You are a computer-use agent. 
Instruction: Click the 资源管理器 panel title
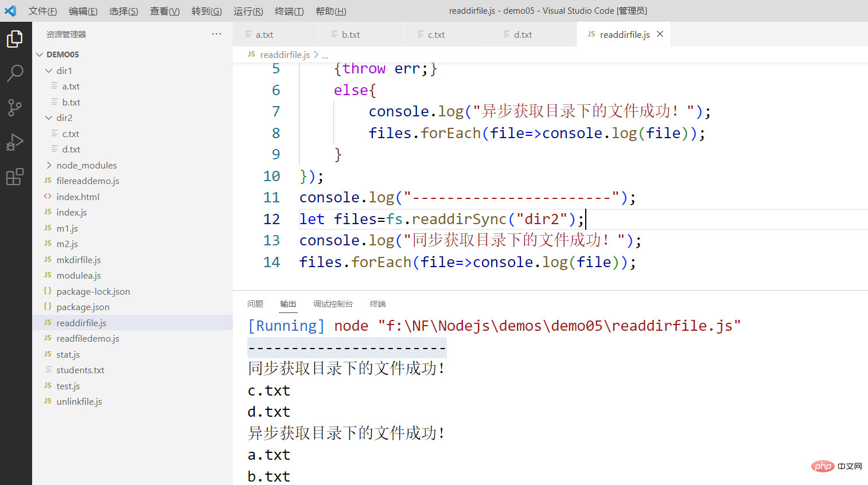click(x=66, y=34)
